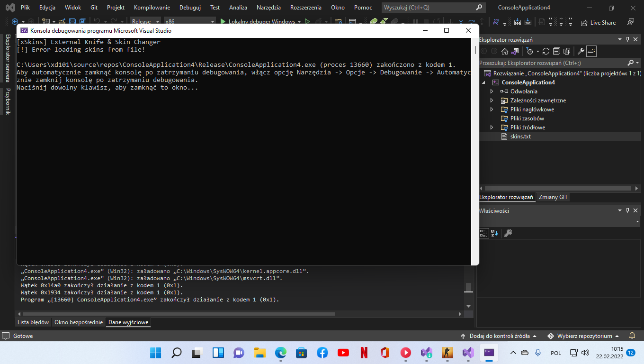Open properties wrench icon in Solution Explorer
This screenshot has width=644, height=364.
(581, 51)
